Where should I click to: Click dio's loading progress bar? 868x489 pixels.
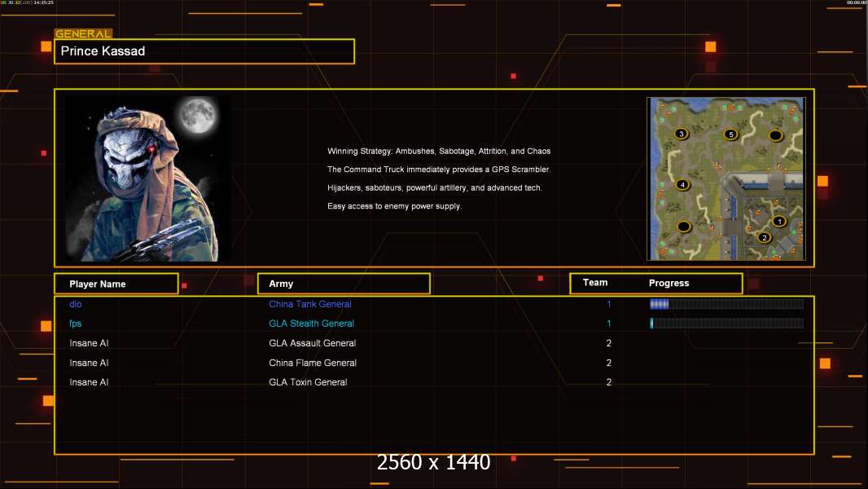(726, 303)
